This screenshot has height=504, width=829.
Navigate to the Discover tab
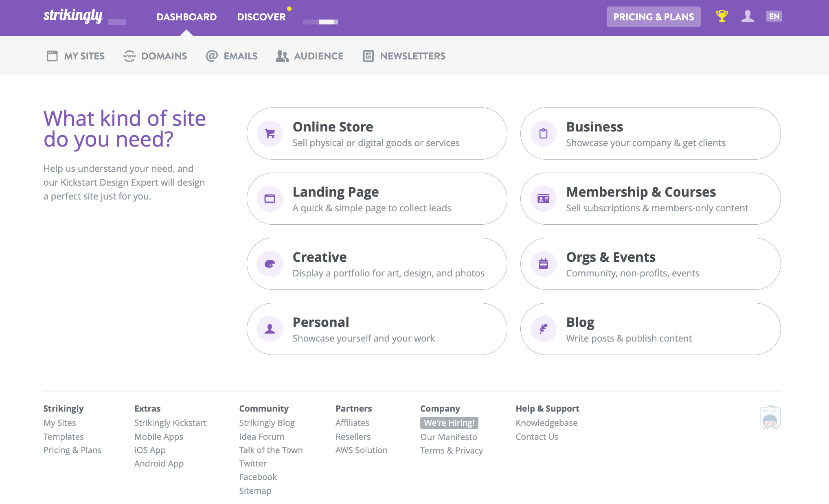[x=263, y=16]
